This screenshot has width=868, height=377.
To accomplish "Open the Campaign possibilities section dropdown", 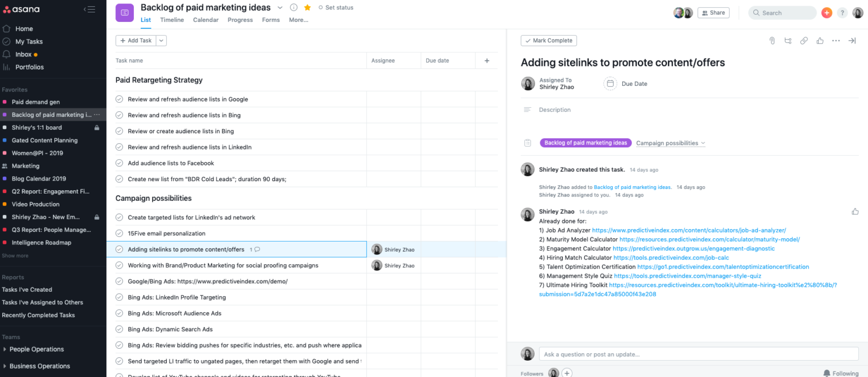I will click(702, 143).
